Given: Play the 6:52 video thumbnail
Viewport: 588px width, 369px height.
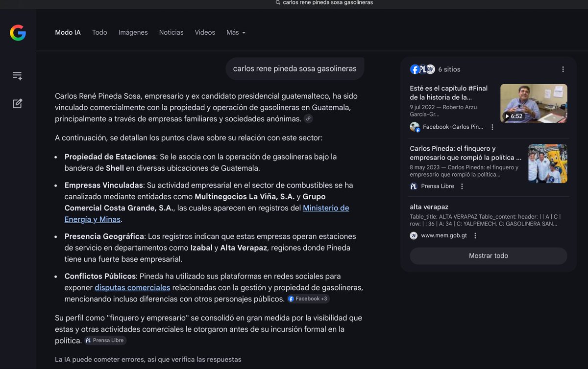Looking at the screenshot, I should tap(534, 103).
